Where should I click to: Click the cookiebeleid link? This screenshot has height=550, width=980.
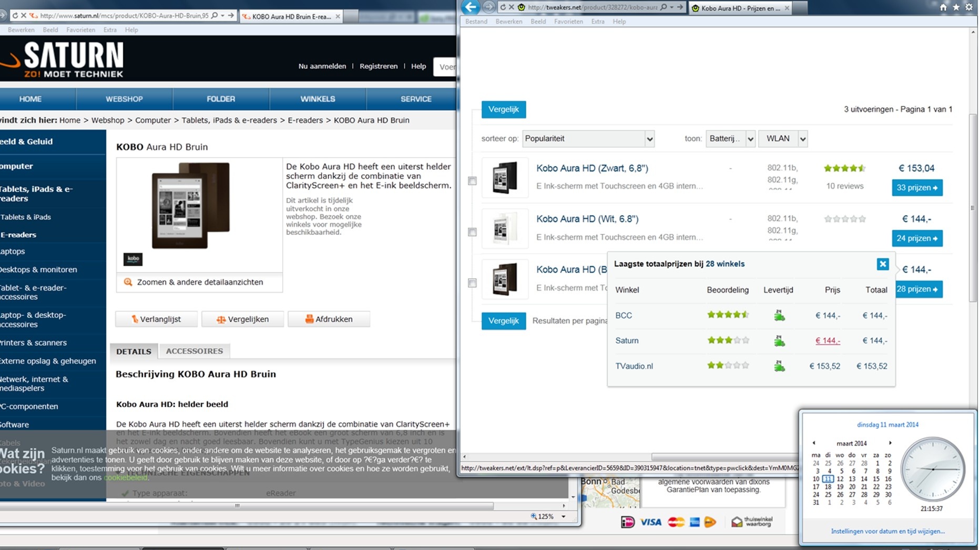125,478
